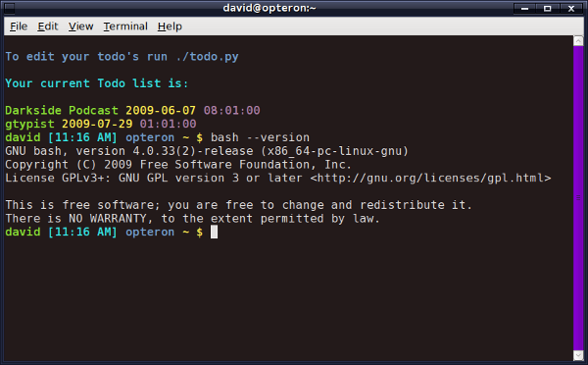Click the purple vertical scrollbar thumb
The image size is (588, 365).
[578, 198]
